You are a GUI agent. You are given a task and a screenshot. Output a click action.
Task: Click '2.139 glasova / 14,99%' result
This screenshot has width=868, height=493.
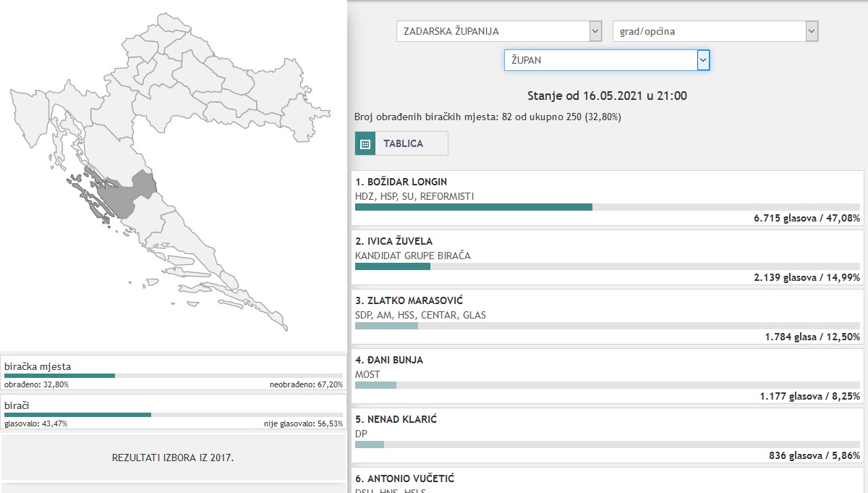[807, 277]
